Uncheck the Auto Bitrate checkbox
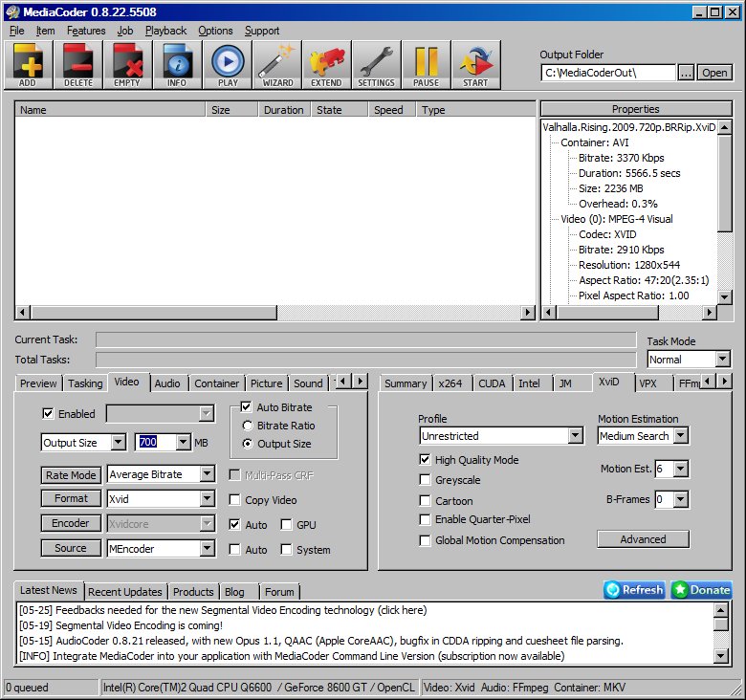746x700 pixels. 246,407
